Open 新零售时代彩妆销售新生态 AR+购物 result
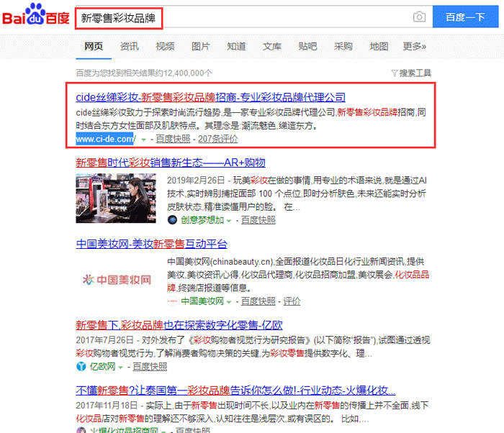 coord(171,163)
